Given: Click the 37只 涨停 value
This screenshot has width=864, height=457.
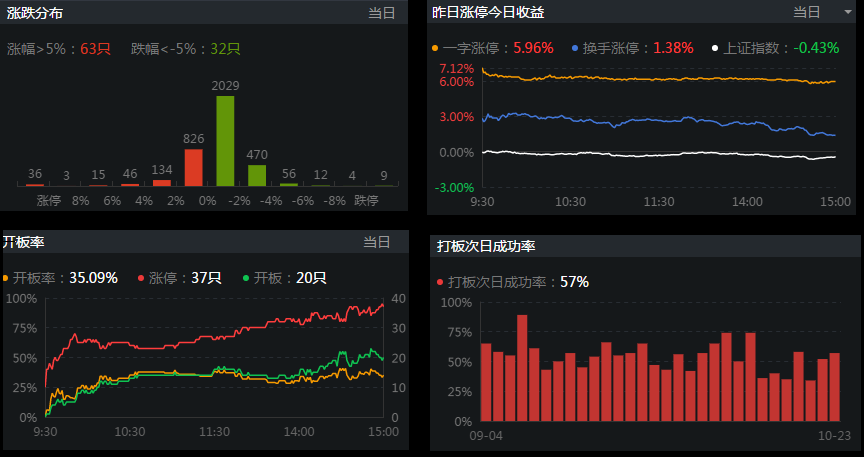Looking at the screenshot, I should (x=206, y=278).
